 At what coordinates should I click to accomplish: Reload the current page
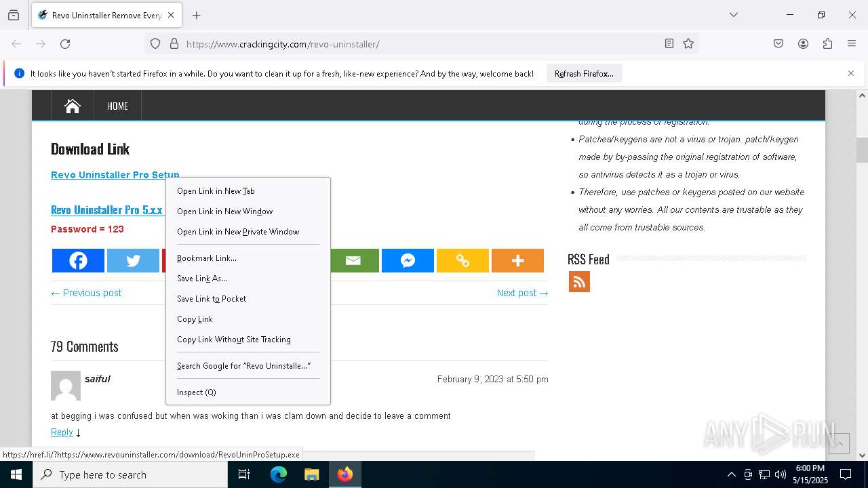[65, 44]
